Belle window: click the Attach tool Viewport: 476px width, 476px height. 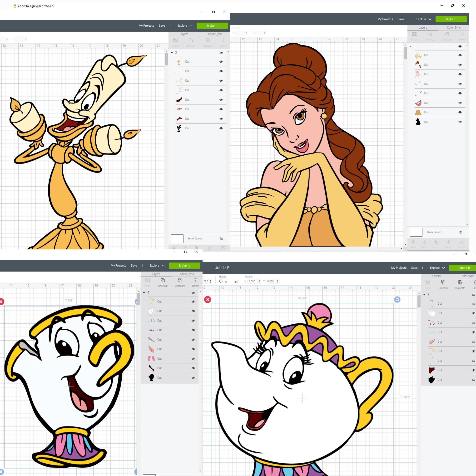click(x=436, y=242)
